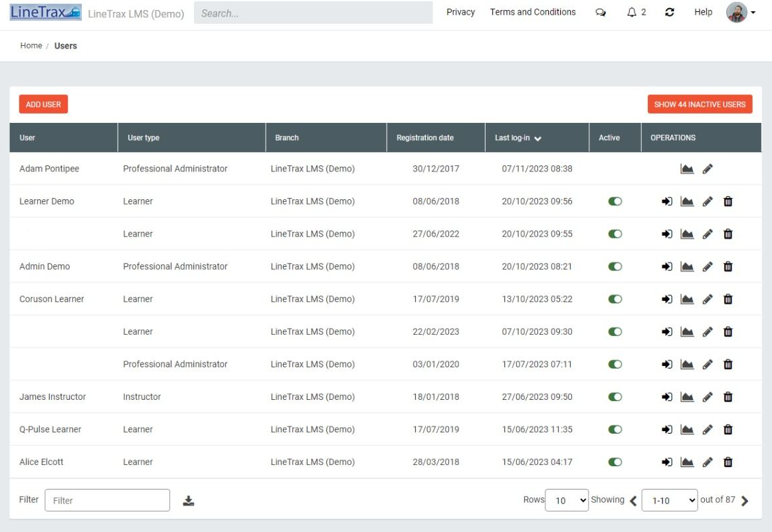View reports chart for Q-Pulse Learner

(x=687, y=429)
